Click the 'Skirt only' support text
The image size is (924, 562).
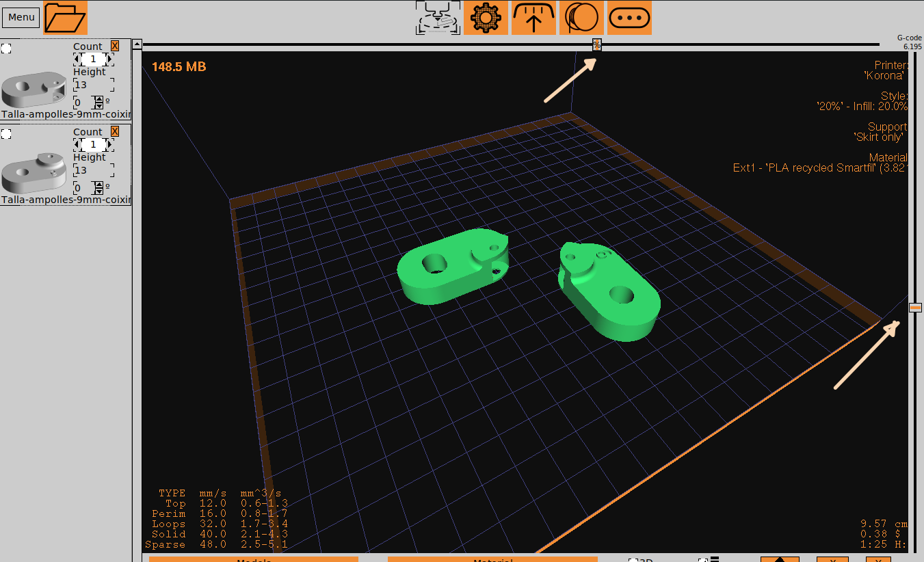(879, 137)
